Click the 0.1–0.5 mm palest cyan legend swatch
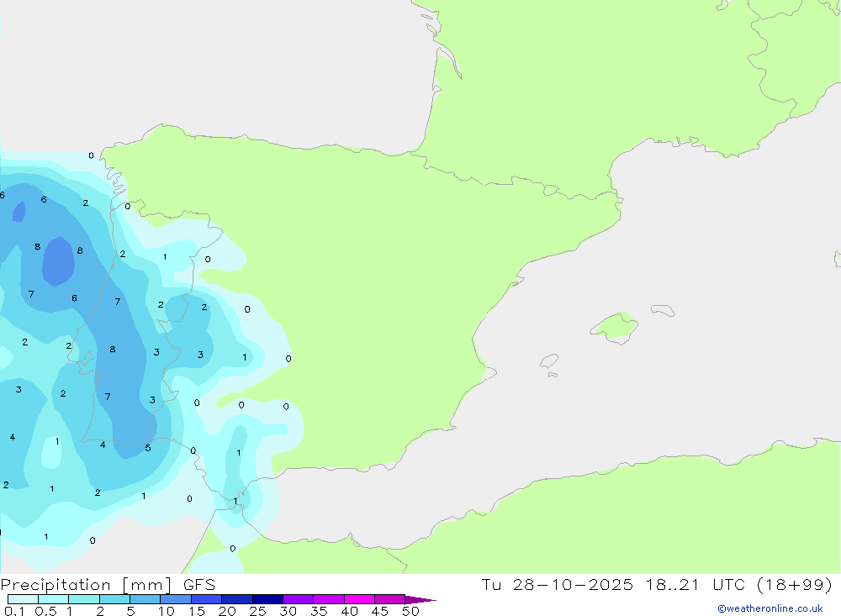The height and width of the screenshot is (616, 841). pyautogui.click(x=23, y=599)
